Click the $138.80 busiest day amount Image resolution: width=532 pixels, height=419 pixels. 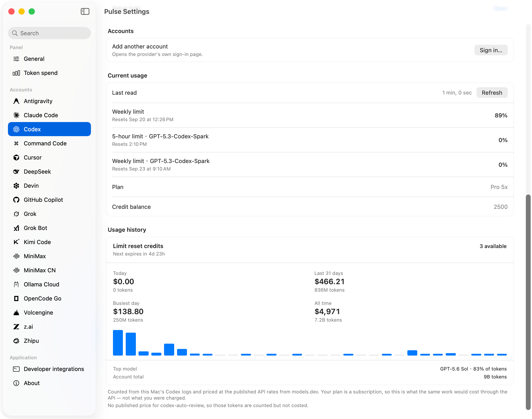(128, 311)
